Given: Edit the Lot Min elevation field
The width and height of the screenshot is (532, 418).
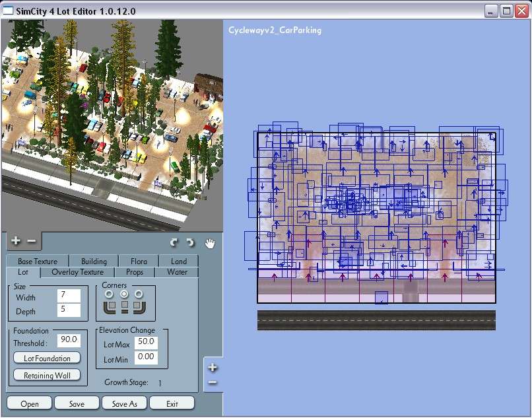Looking at the screenshot, I should point(146,357).
